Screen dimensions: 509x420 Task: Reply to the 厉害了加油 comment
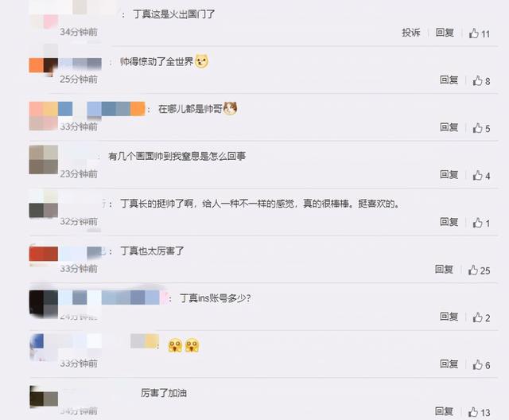point(444,411)
